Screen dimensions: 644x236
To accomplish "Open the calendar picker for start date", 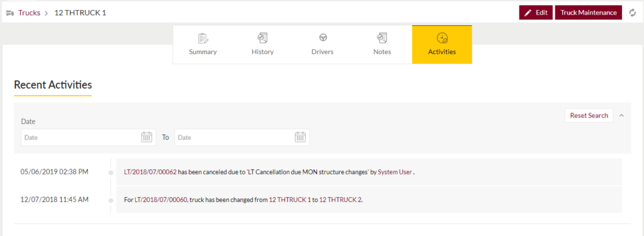I will 147,137.
